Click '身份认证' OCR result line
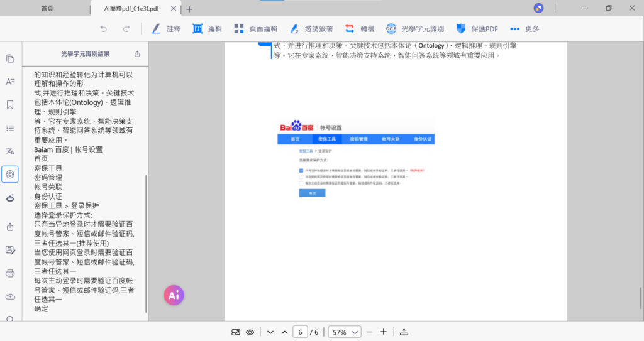The height and width of the screenshot is (341, 644). 48,196
